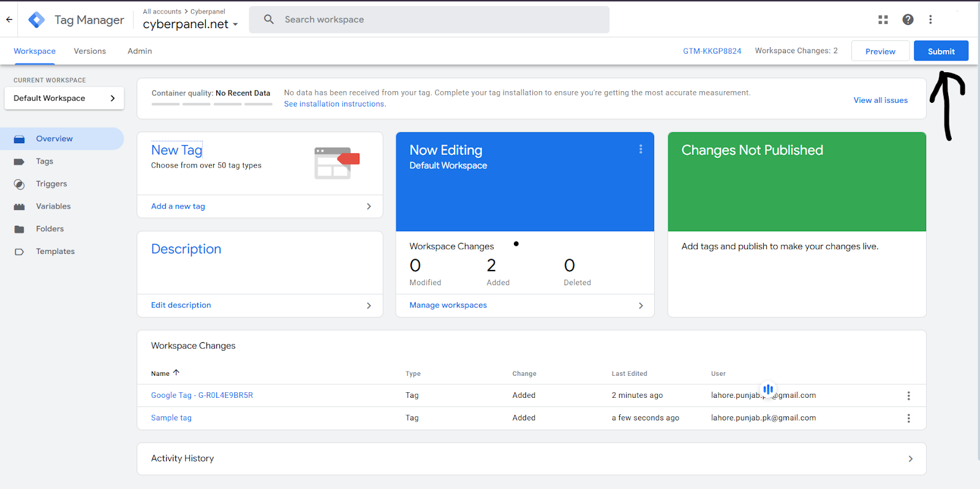Screen dimensions: 980x489
Task: Click the New Tag heading
Action: pyautogui.click(x=176, y=150)
